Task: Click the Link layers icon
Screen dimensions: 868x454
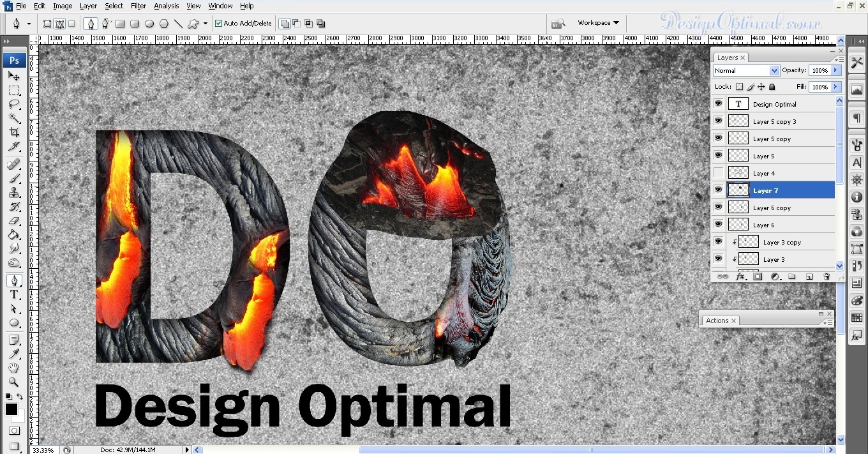Action: (723, 276)
